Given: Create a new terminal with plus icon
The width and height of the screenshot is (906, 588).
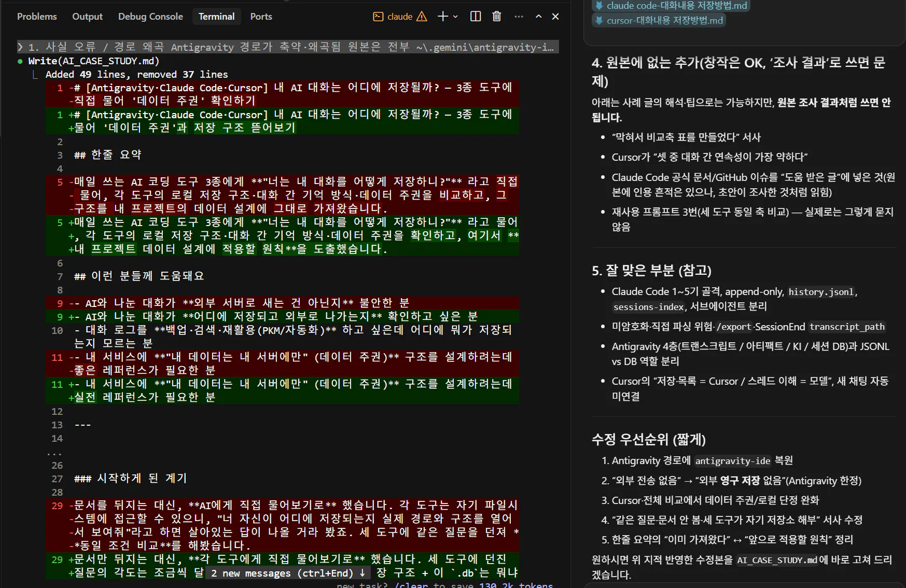Looking at the screenshot, I should 442,17.
